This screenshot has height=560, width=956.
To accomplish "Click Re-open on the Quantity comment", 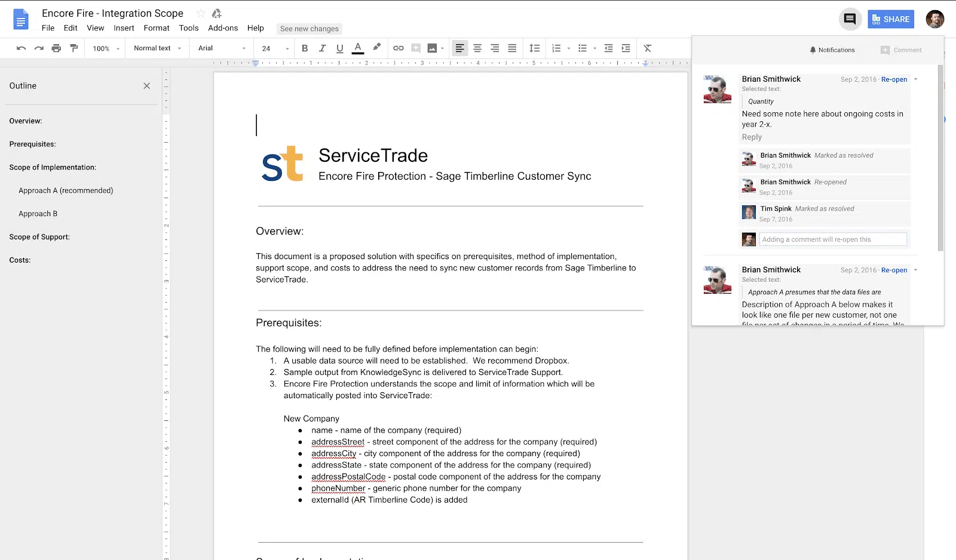I will tap(894, 79).
